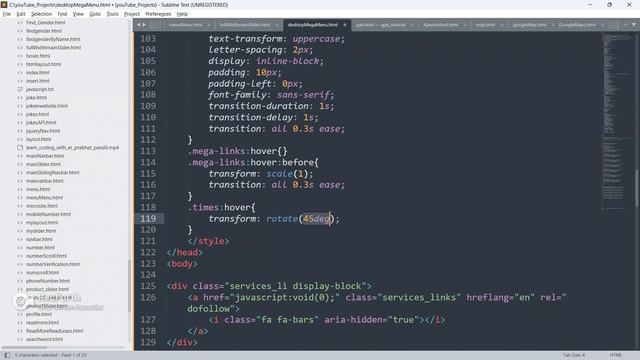
Task: Open jokeswebsite.html from the sidebar
Action: point(47,106)
